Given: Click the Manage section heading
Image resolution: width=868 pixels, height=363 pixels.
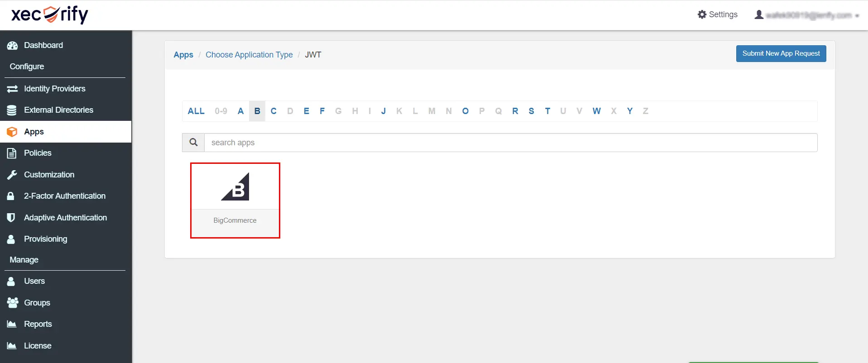Looking at the screenshot, I should 24,260.
